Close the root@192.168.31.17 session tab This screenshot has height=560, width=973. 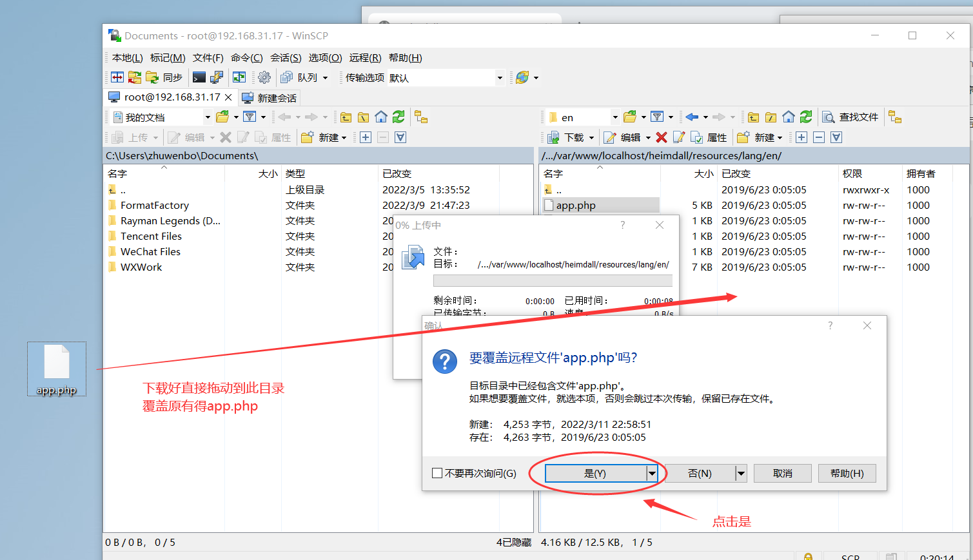tap(228, 97)
